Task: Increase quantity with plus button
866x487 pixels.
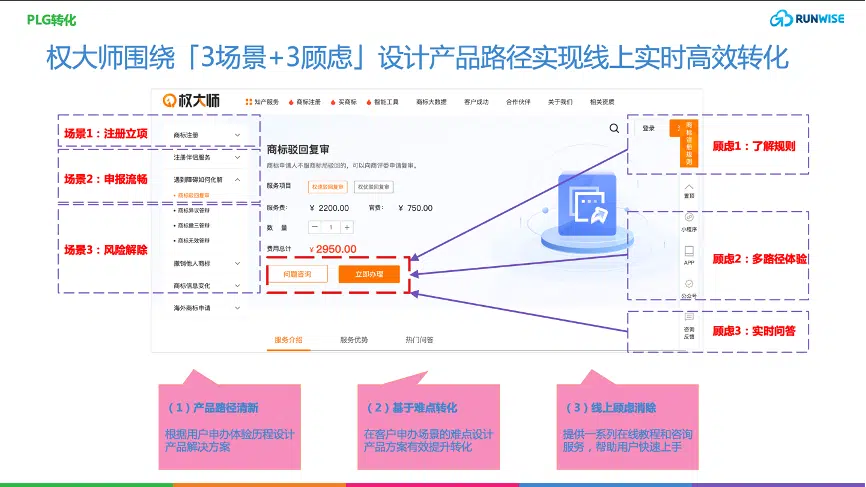Action: pos(347,227)
